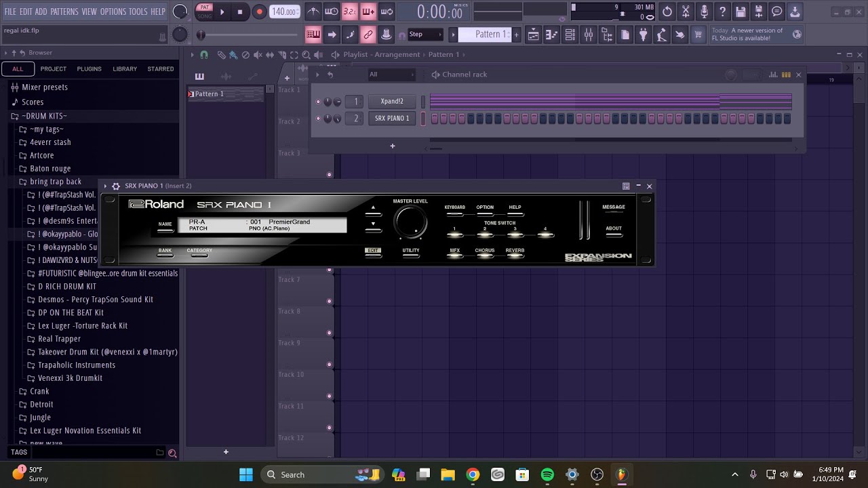This screenshot has height=488, width=868.
Task: Open the plugin picker plug icon
Action: tap(644, 35)
